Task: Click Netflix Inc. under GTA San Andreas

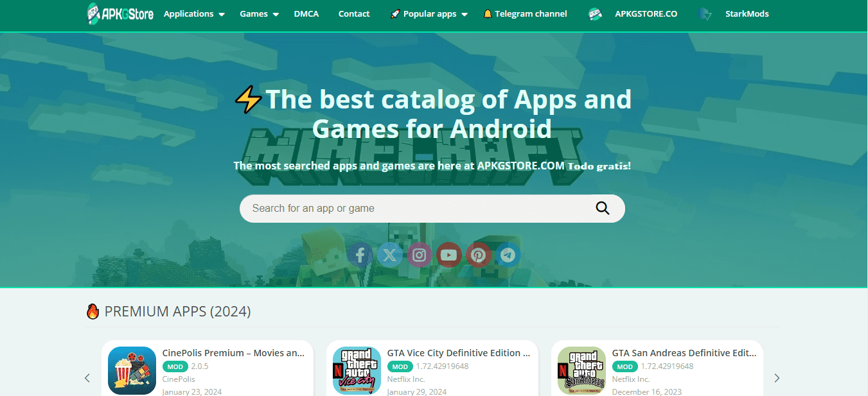Action: click(x=631, y=379)
